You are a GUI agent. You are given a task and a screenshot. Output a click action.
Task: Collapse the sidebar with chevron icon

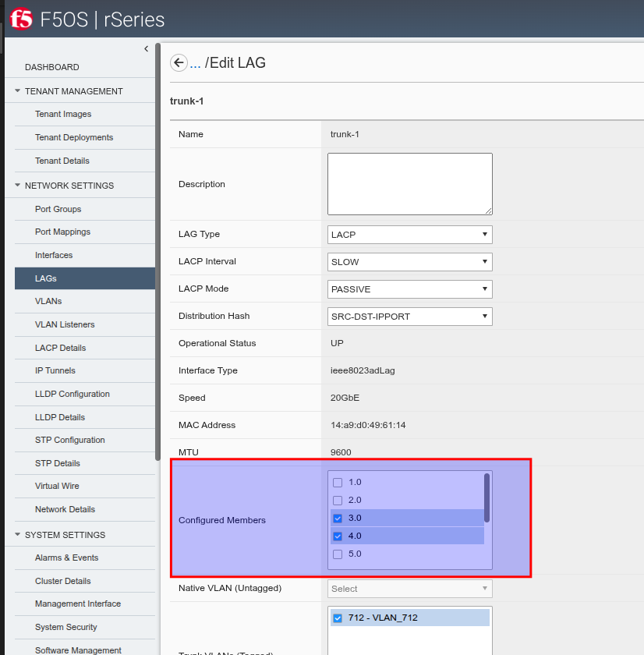146,49
